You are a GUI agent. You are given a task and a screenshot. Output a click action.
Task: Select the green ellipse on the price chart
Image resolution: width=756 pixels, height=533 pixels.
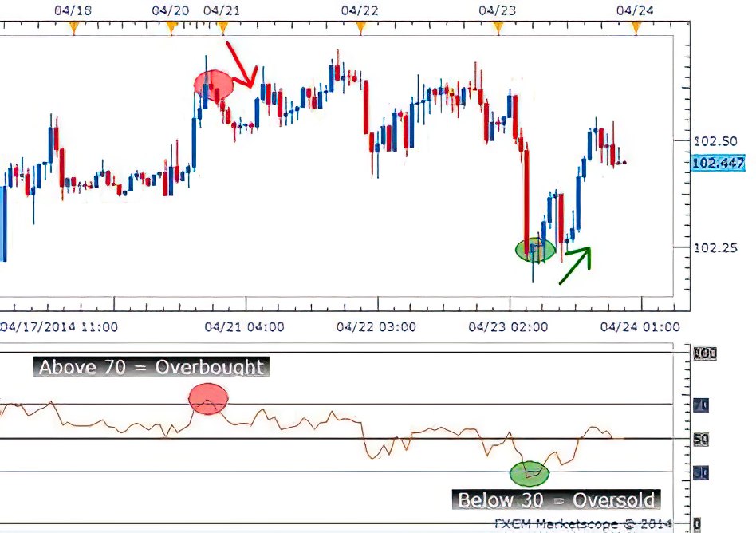[x=534, y=250]
